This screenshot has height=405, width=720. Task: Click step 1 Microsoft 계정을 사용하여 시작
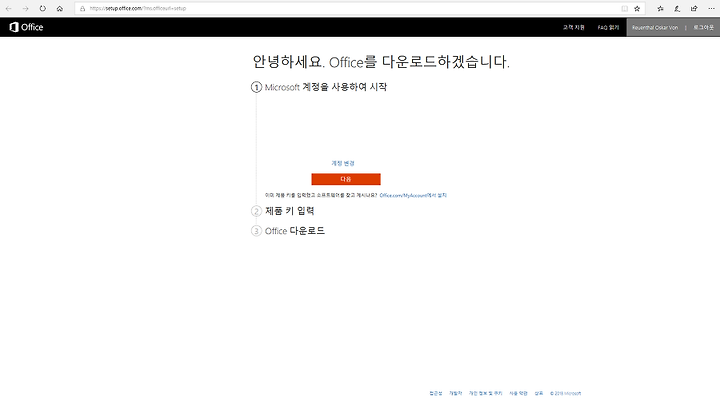[326, 87]
